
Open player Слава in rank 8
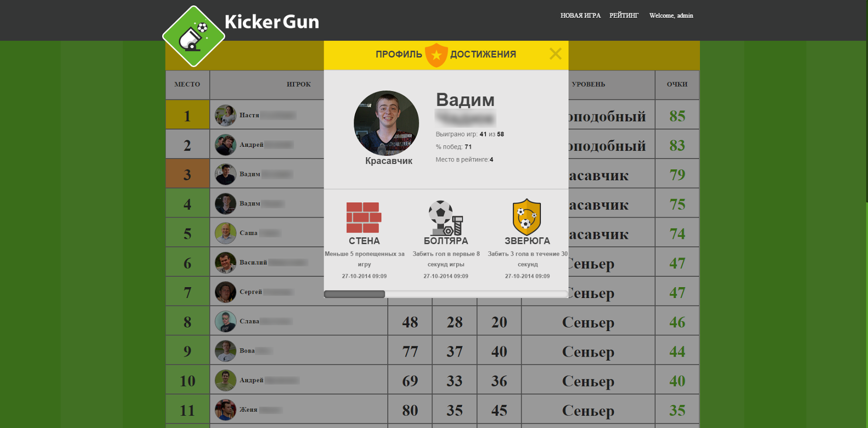[x=249, y=321]
